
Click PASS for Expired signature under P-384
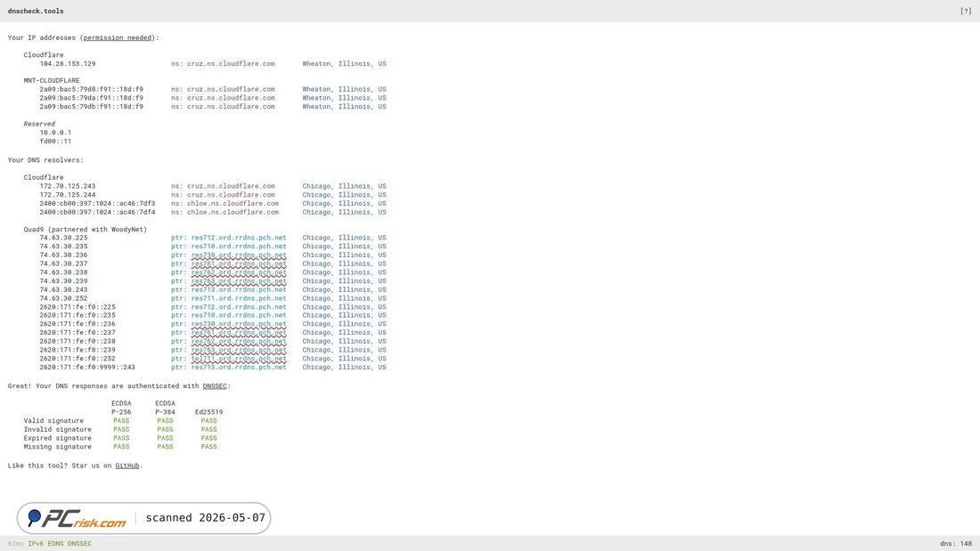(x=165, y=439)
